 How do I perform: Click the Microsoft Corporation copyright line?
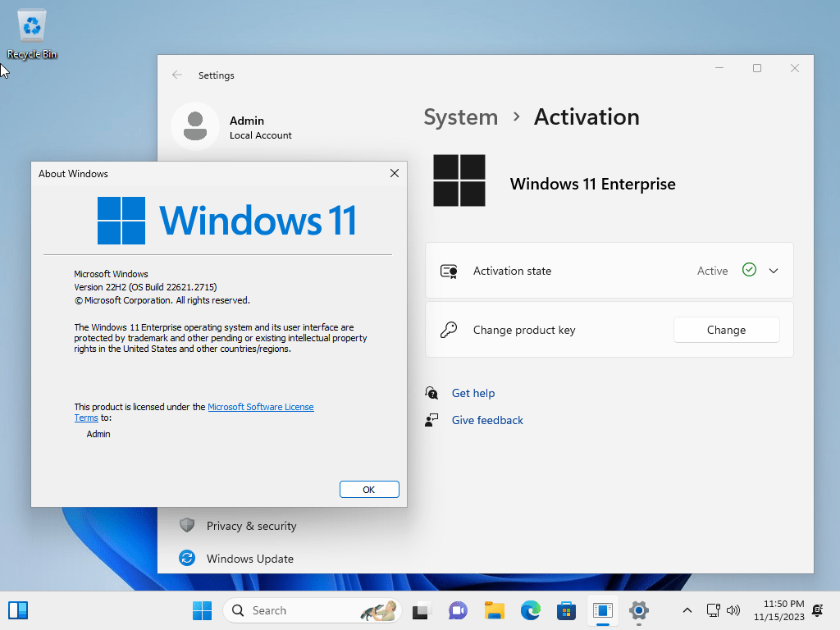162,300
